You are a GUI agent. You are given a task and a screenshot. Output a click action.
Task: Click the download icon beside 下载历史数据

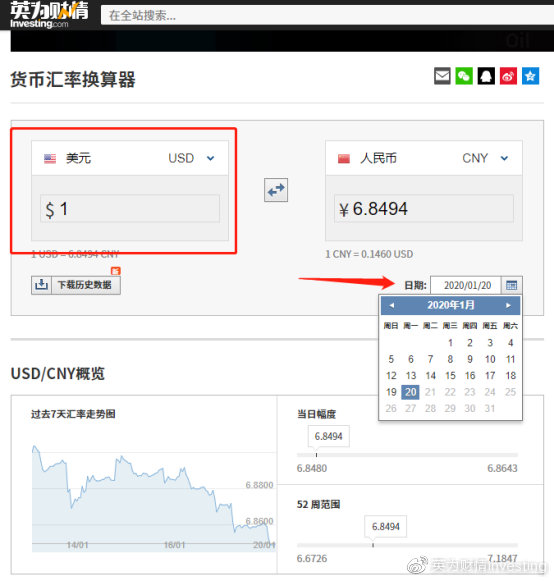(x=42, y=285)
